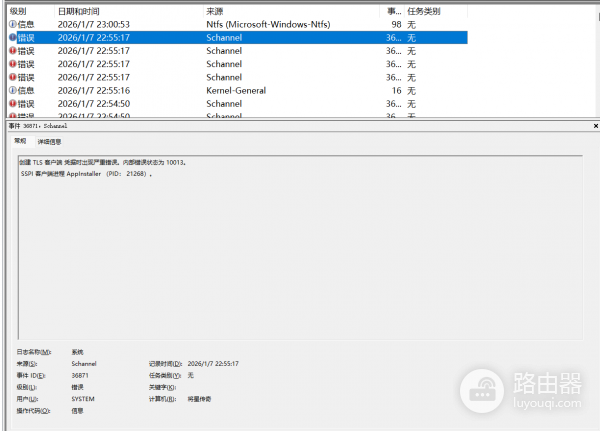Click the log name value 系统
Viewport: 600px width, 431px height.
tap(77, 352)
